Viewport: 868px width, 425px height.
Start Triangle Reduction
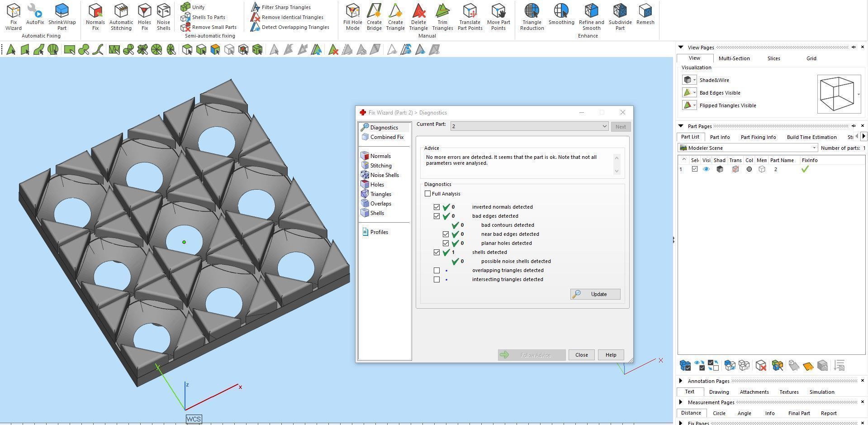coord(532,17)
